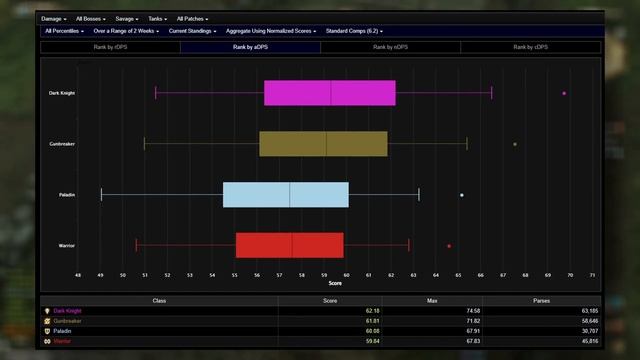
Task: Sort table by Max column header
Action: click(432, 301)
